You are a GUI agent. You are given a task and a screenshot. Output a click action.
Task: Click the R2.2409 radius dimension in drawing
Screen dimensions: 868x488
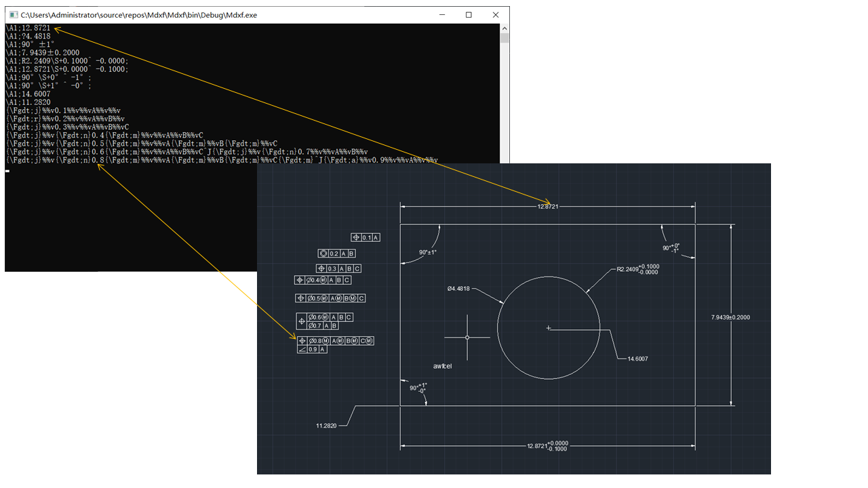coord(637,269)
